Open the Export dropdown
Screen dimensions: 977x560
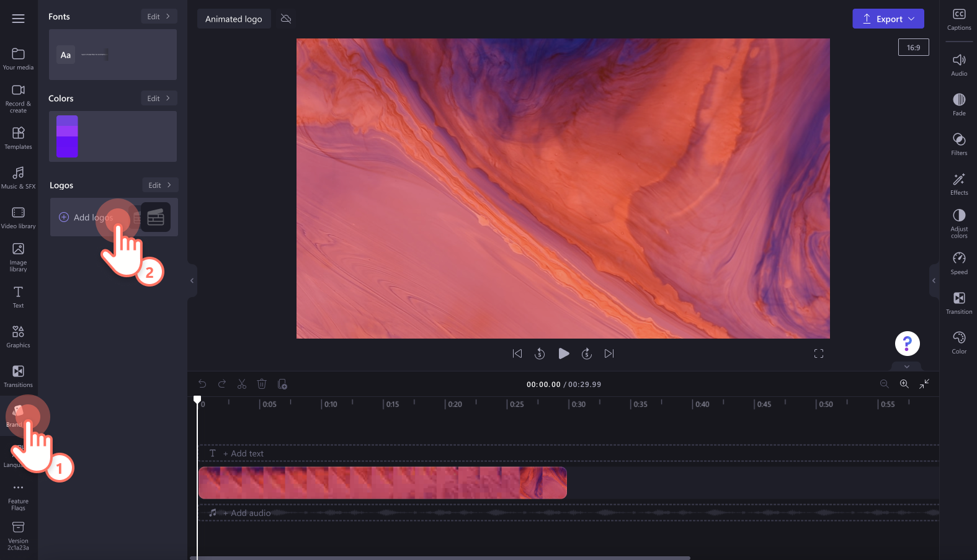coord(888,19)
